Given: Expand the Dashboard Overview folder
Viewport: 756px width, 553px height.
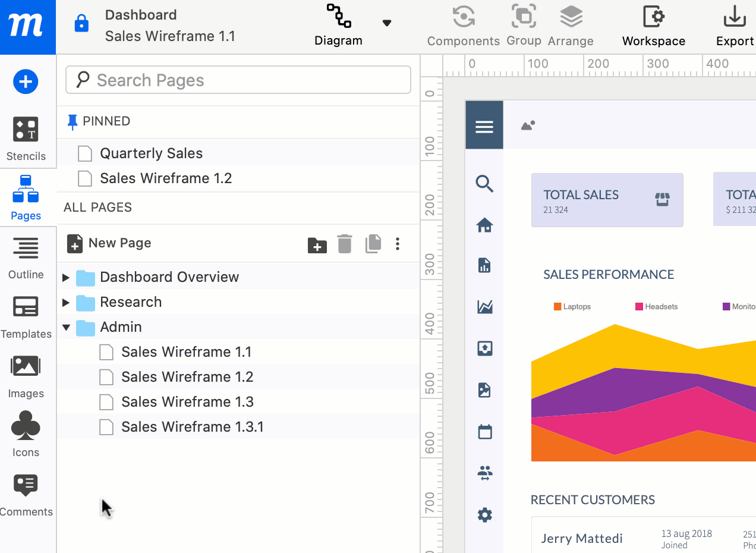Looking at the screenshot, I should pyautogui.click(x=65, y=276).
